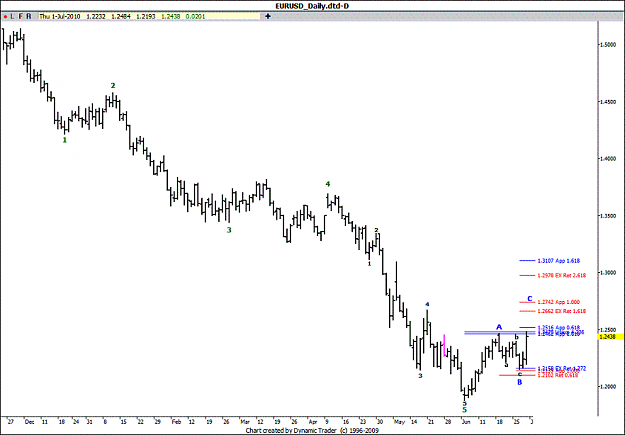Image resolution: width=625 pixels, height=435 pixels.
Task: Click the 1.2000 price axis label
Action: click(608, 386)
